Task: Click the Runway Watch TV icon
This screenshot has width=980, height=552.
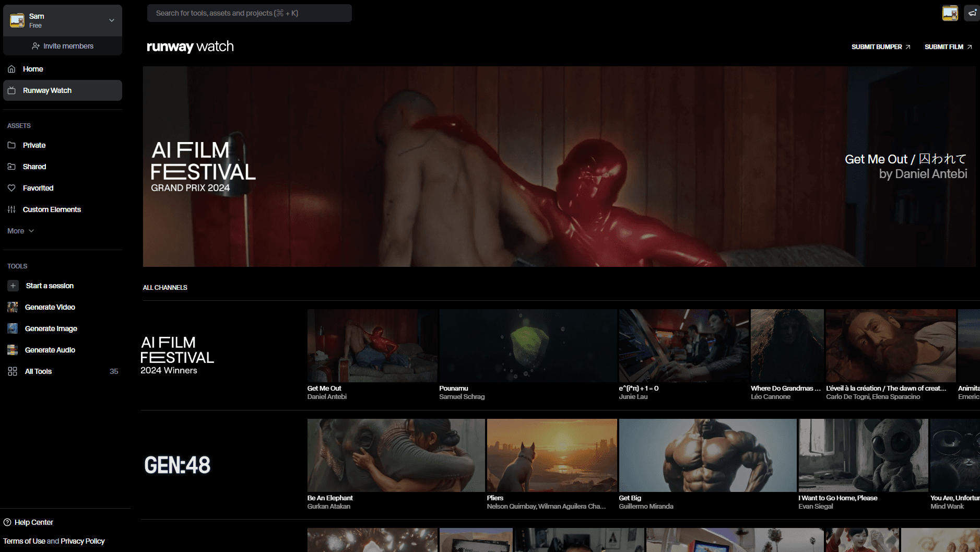Action: point(11,90)
